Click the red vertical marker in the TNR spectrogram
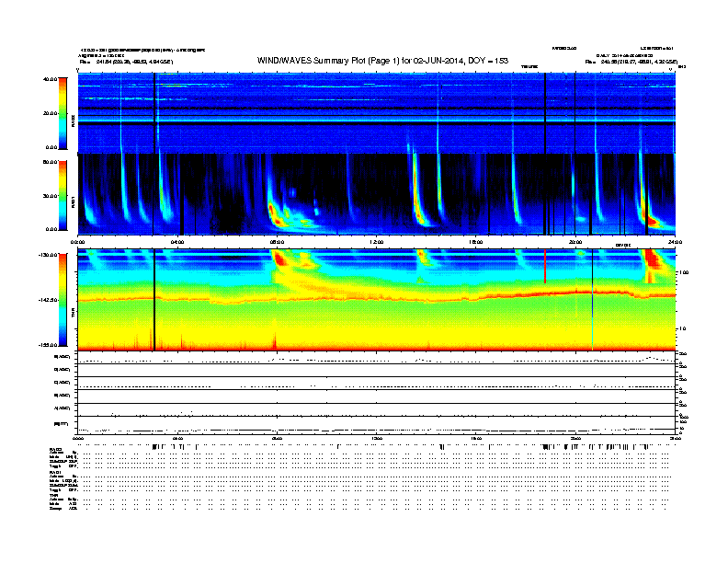 [x=545, y=266]
